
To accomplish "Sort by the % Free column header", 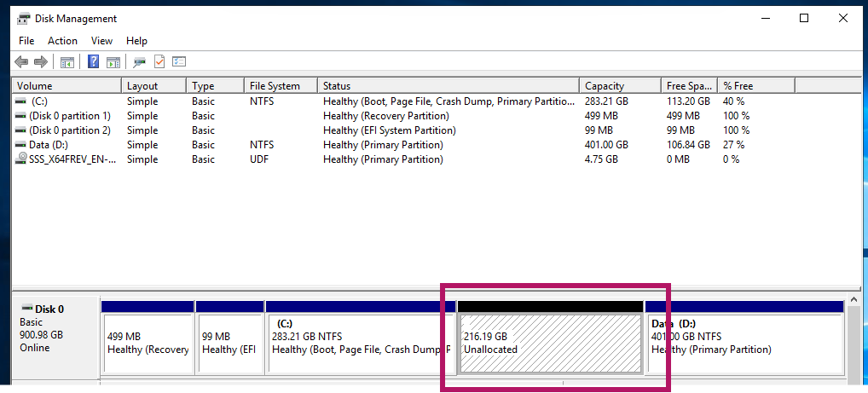I will [x=756, y=86].
